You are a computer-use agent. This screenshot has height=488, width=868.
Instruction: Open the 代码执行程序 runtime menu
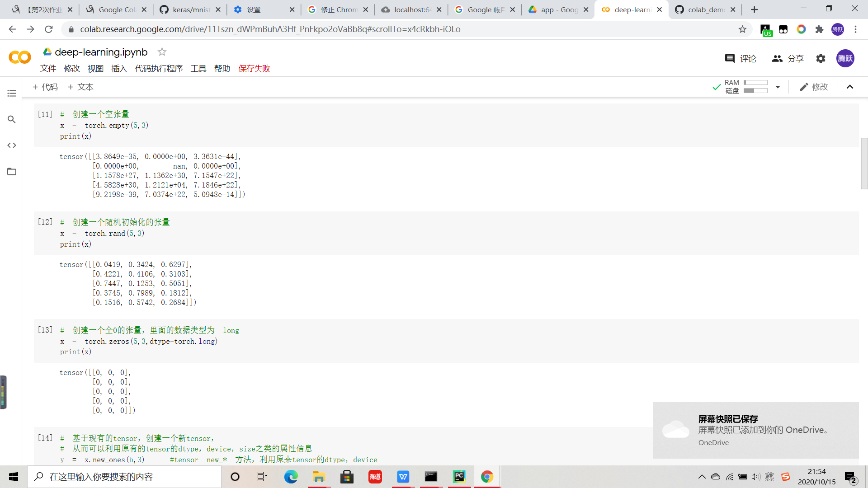click(159, 69)
